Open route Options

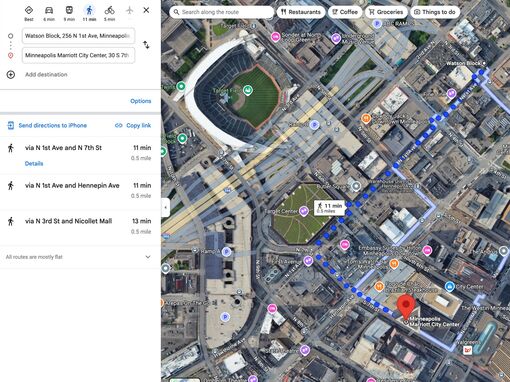(x=141, y=101)
